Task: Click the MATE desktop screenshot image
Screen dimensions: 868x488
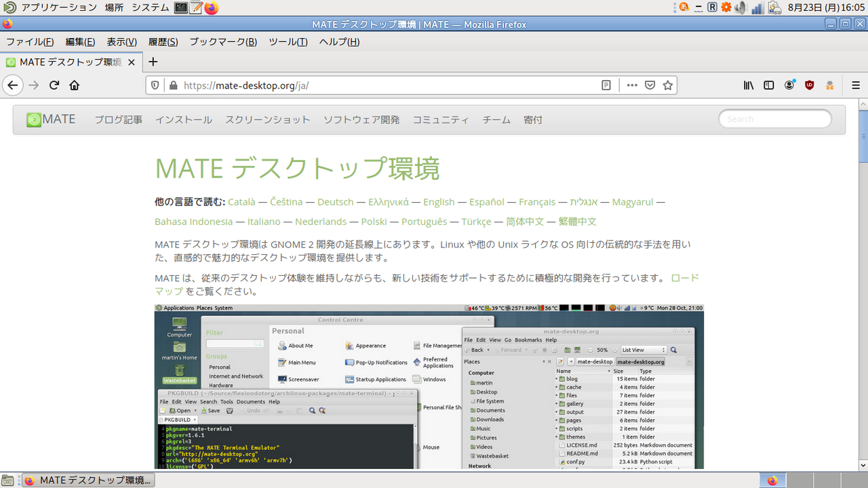Action: [x=429, y=386]
